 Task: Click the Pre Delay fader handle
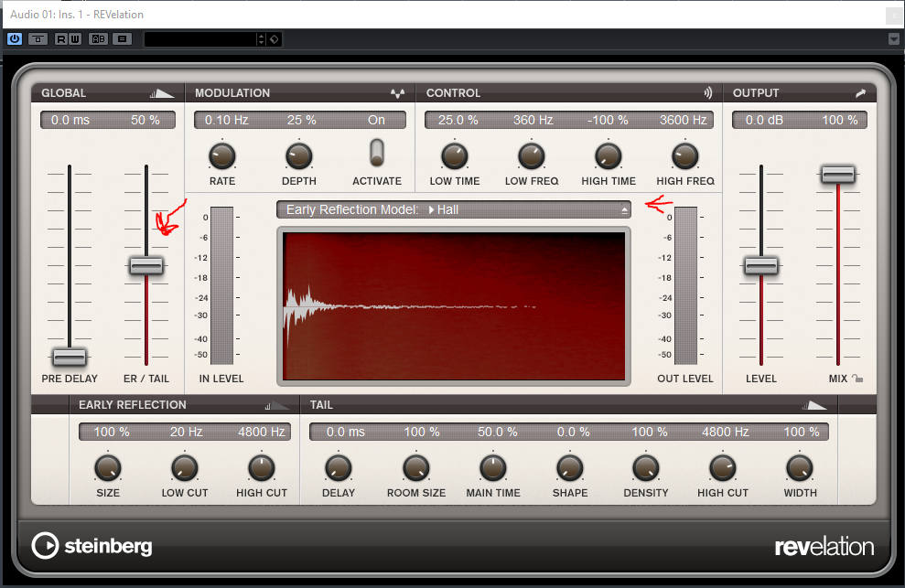coord(70,358)
